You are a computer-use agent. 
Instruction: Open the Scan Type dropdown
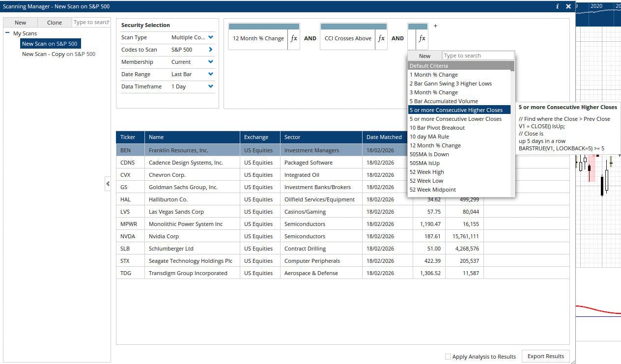pos(211,37)
